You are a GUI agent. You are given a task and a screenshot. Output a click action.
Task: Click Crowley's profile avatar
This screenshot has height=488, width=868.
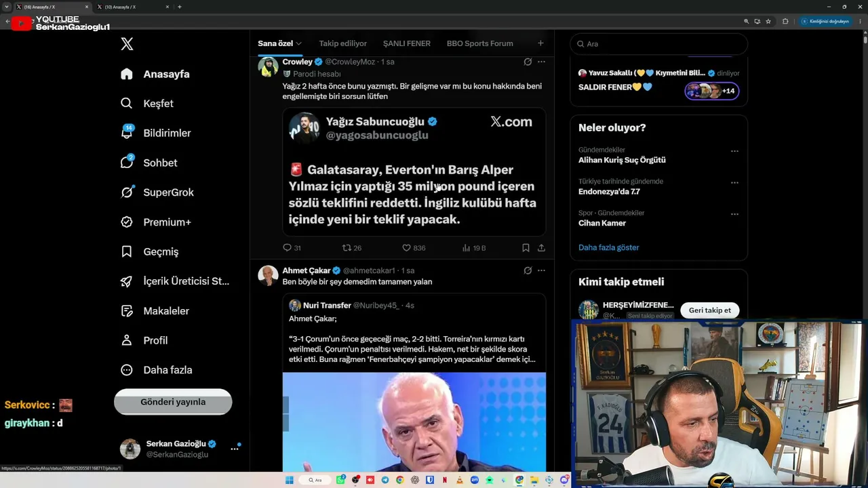(269, 67)
